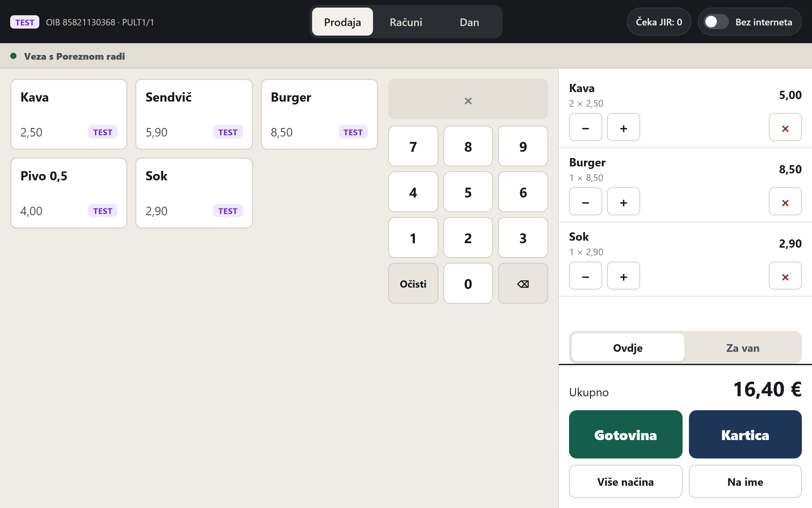Screen dimensions: 812x508
Task: Click the Čeka JIR: 0 indicator
Action: 659,22
